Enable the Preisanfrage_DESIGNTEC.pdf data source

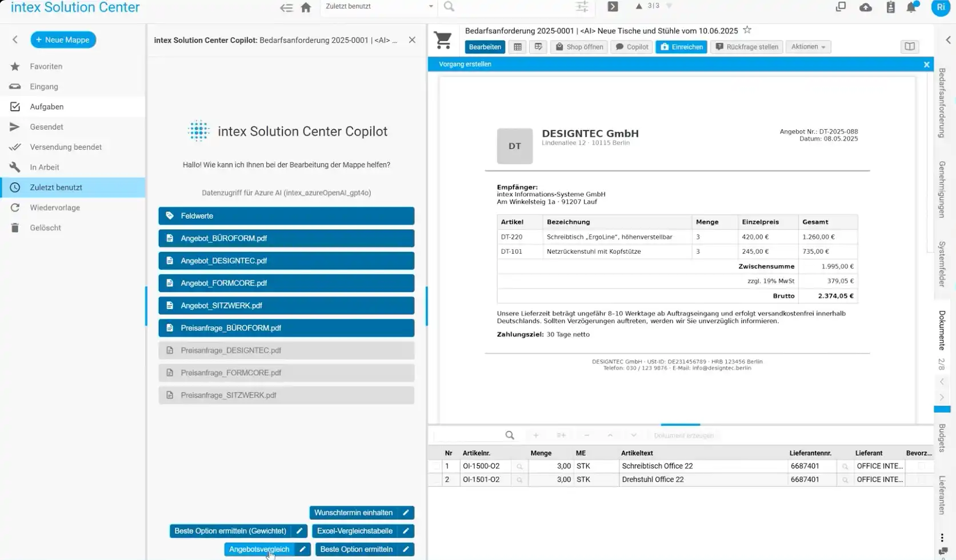point(286,350)
